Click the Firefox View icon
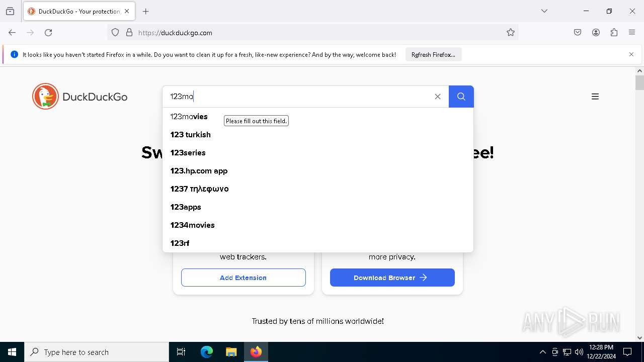 (10, 11)
